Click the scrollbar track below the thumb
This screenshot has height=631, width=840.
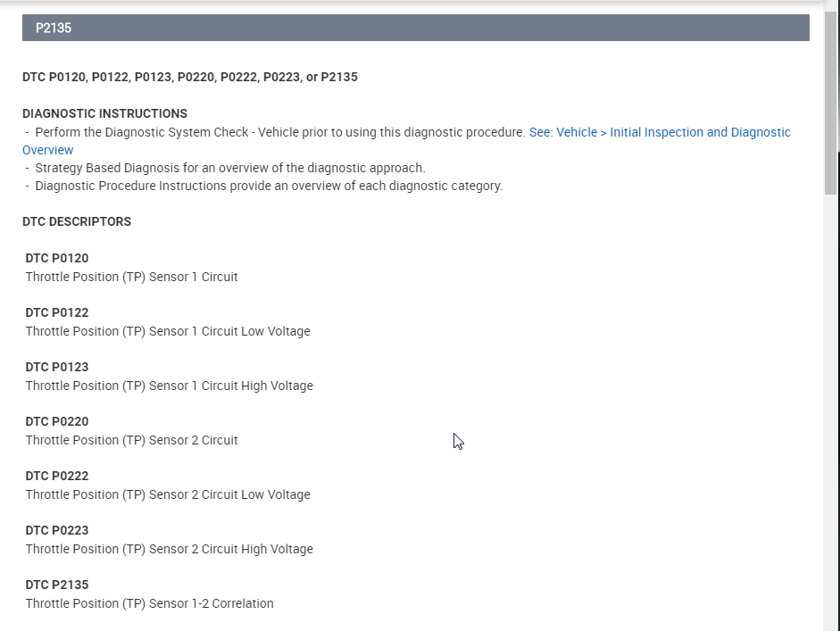[x=830, y=402]
